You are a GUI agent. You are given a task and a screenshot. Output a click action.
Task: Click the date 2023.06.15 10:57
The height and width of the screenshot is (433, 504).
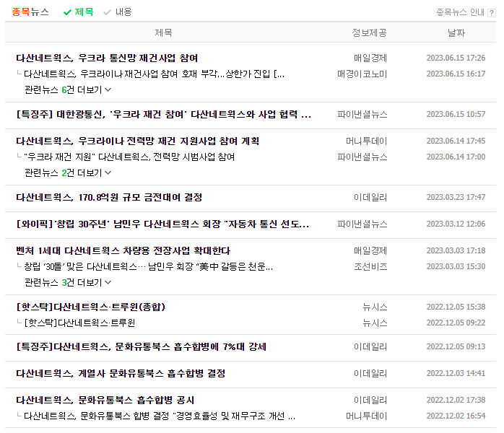[x=456, y=114]
